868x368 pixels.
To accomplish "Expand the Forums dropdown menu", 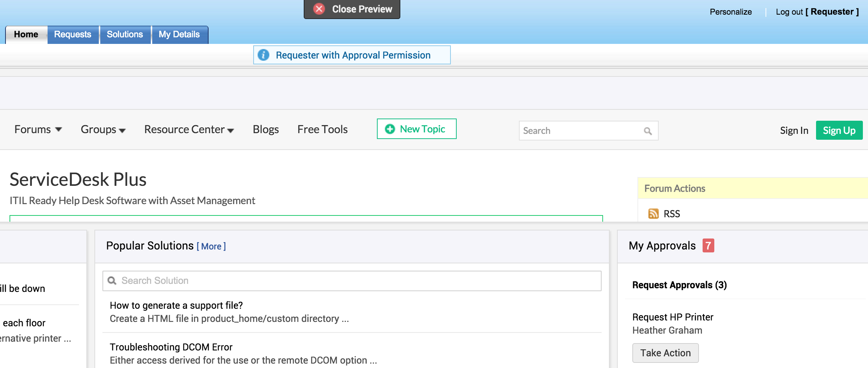I will tap(38, 129).
